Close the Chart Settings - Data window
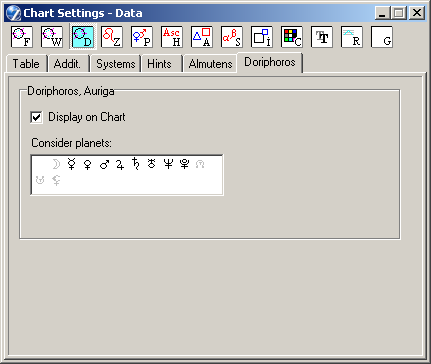 tap(417, 13)
